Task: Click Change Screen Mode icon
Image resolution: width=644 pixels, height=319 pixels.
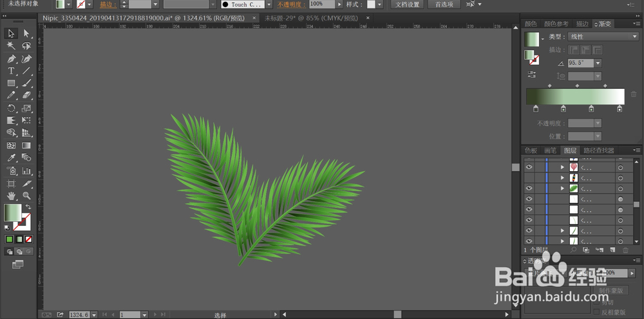Action: coord(17,264)
